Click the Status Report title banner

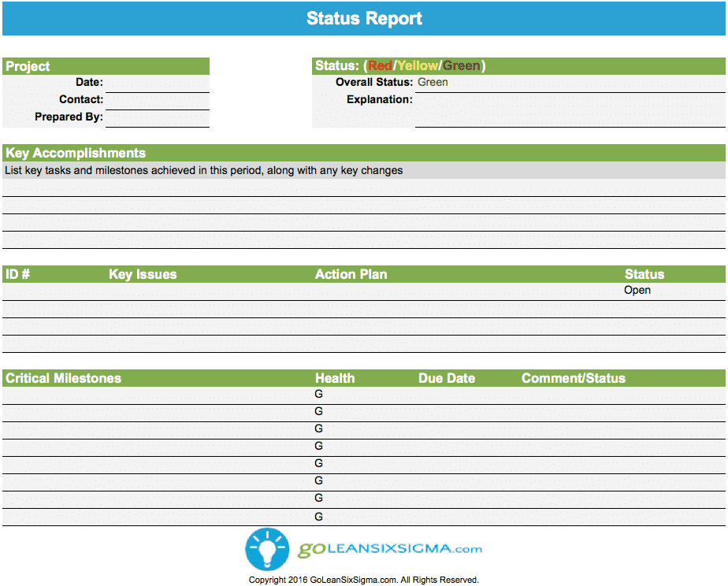(x=364, y=18)
